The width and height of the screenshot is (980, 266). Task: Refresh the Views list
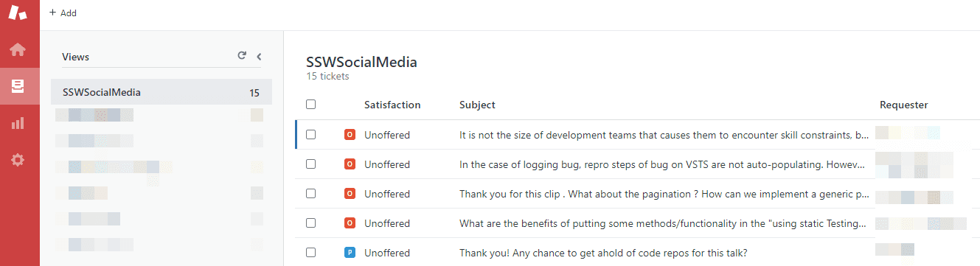[241, 56]
